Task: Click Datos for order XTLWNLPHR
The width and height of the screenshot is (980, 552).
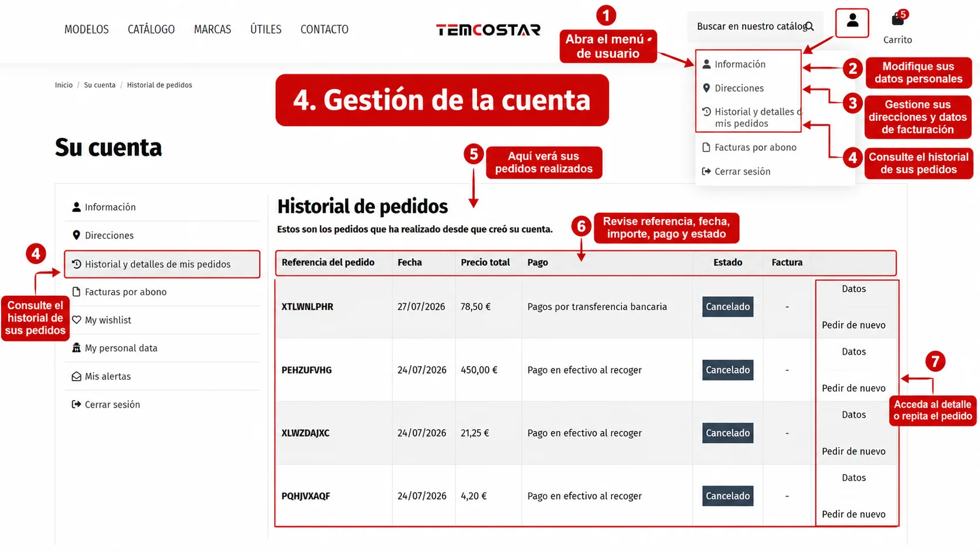Action: [x=853, y=289]
